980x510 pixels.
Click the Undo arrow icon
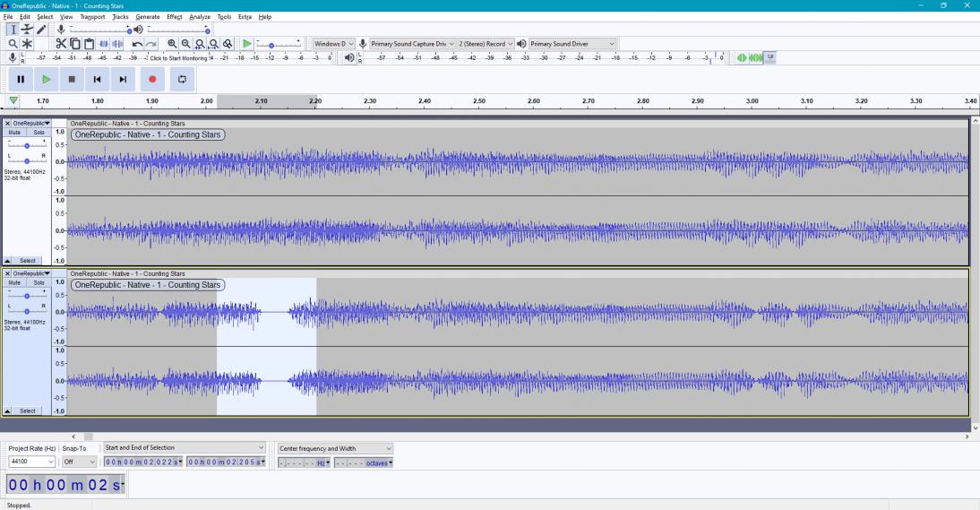tap(137, 43)
